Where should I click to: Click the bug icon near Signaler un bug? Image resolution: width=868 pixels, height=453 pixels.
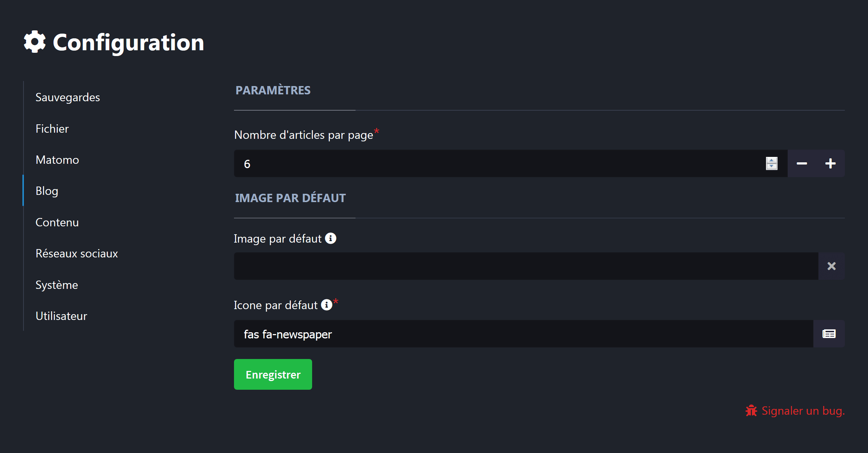pyautogui.click(x=752, y=411)
